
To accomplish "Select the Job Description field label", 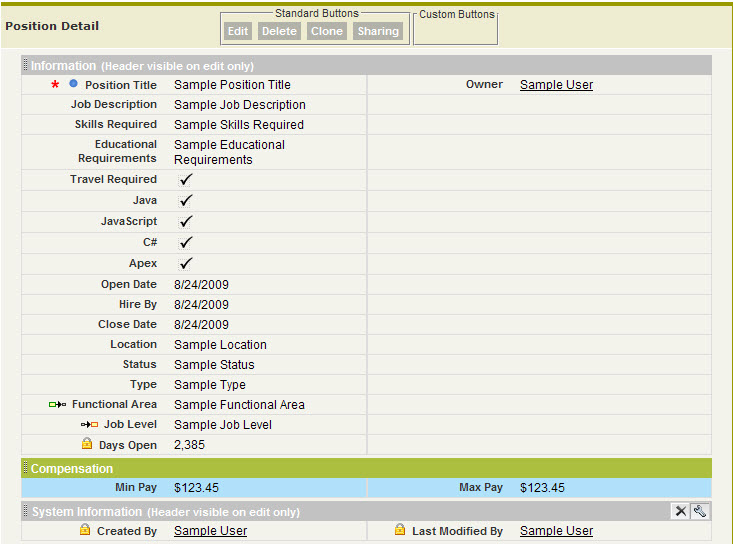I will click(114, 104).
